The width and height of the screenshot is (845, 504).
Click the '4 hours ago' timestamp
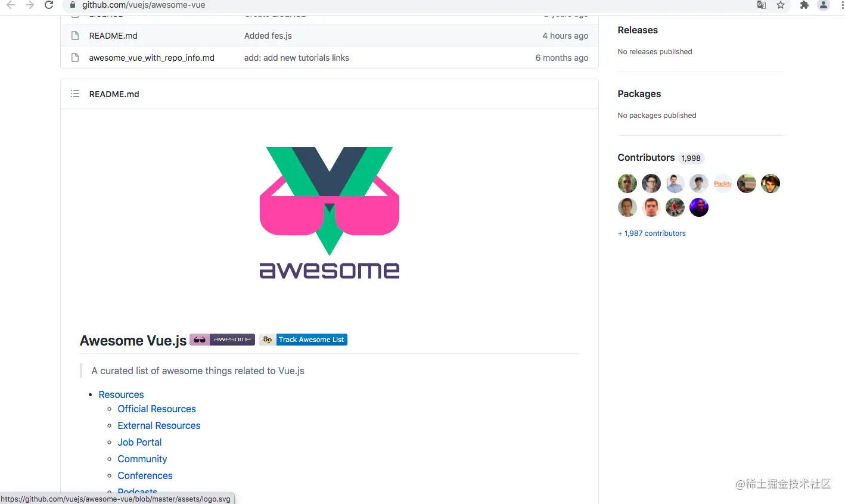click(566, 36)
